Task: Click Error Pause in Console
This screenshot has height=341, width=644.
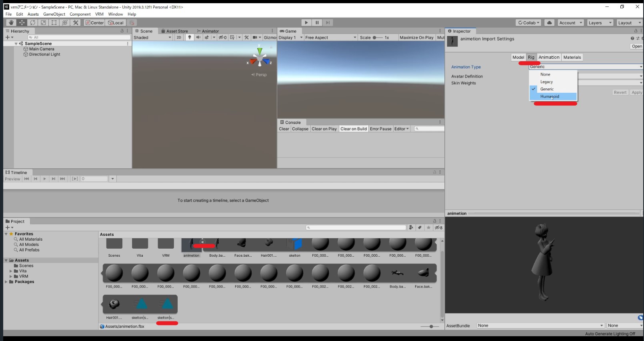Action: 380,129
